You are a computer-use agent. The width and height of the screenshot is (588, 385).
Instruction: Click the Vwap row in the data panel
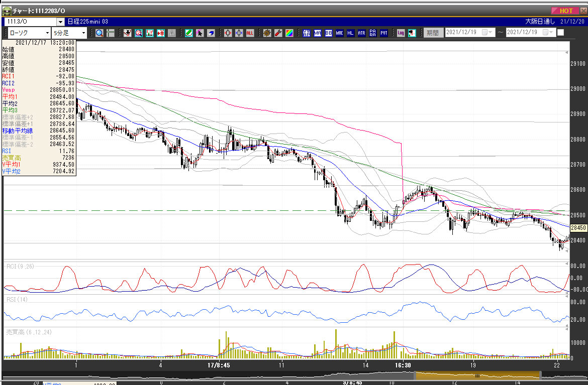pyautogui.click(x=39, y=90)
